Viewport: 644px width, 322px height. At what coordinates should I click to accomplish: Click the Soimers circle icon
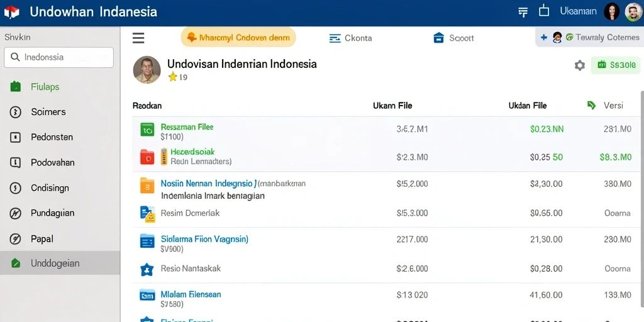[15, 112]
